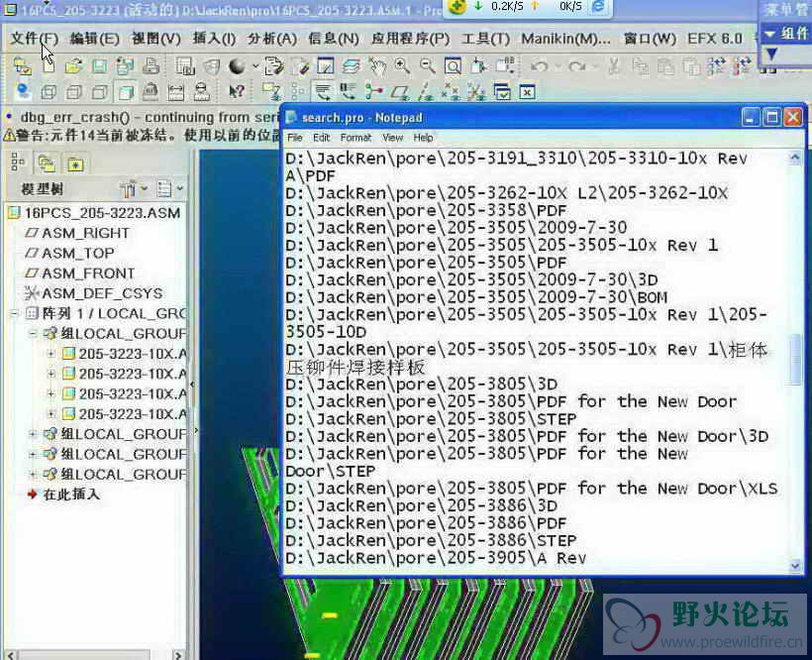
Task: Toggle coordinate systems display
Action: pyautogui.click(x=476, y=92)
